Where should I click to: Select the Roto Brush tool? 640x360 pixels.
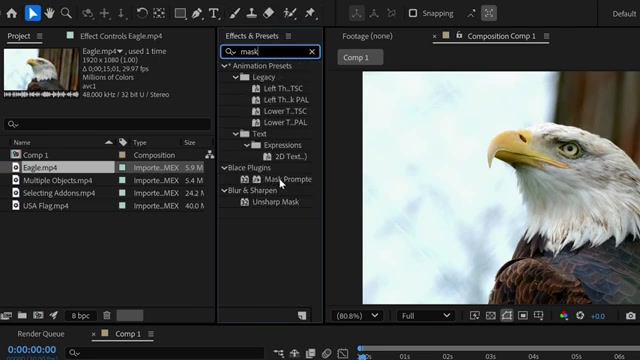click(290, 13)
